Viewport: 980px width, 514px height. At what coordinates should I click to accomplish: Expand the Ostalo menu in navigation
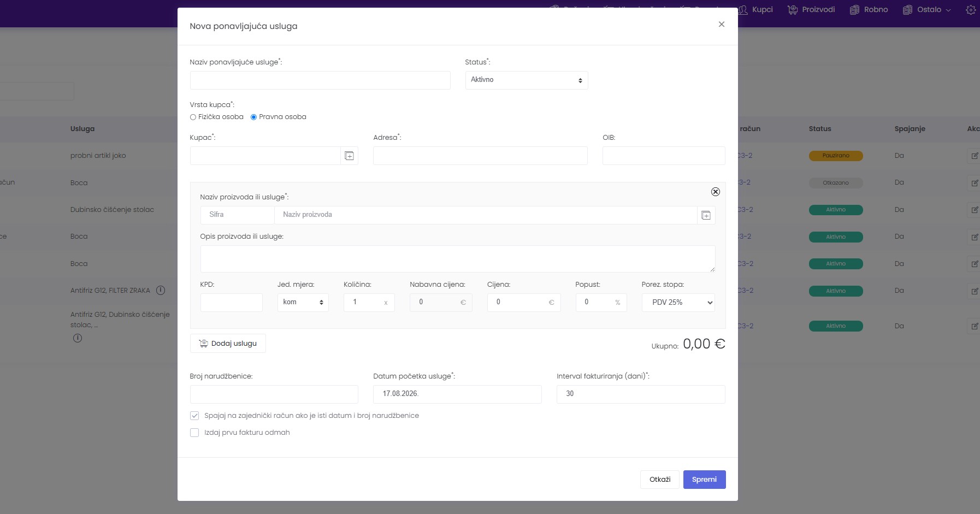(x=927, y=10)
